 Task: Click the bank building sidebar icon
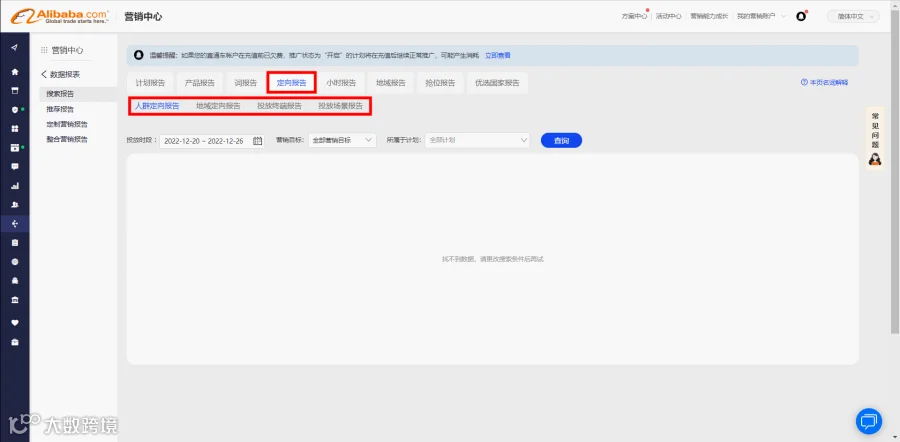point(15,300)
